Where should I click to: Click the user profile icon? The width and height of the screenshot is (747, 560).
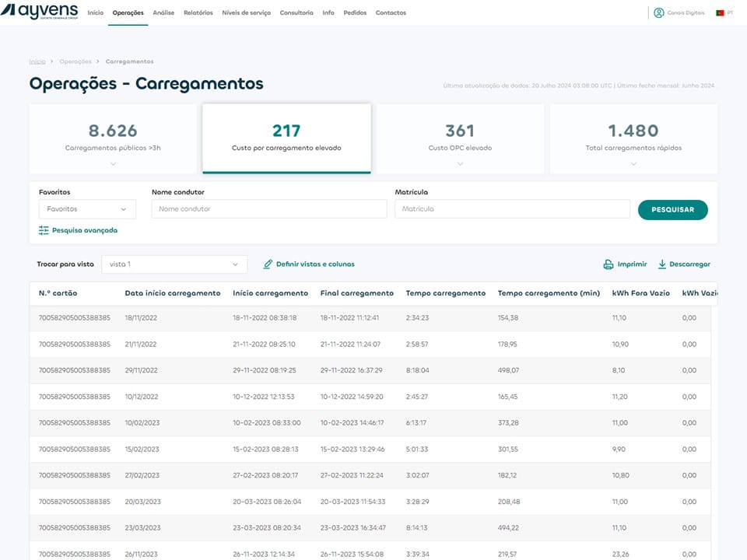tap(658, 12)
